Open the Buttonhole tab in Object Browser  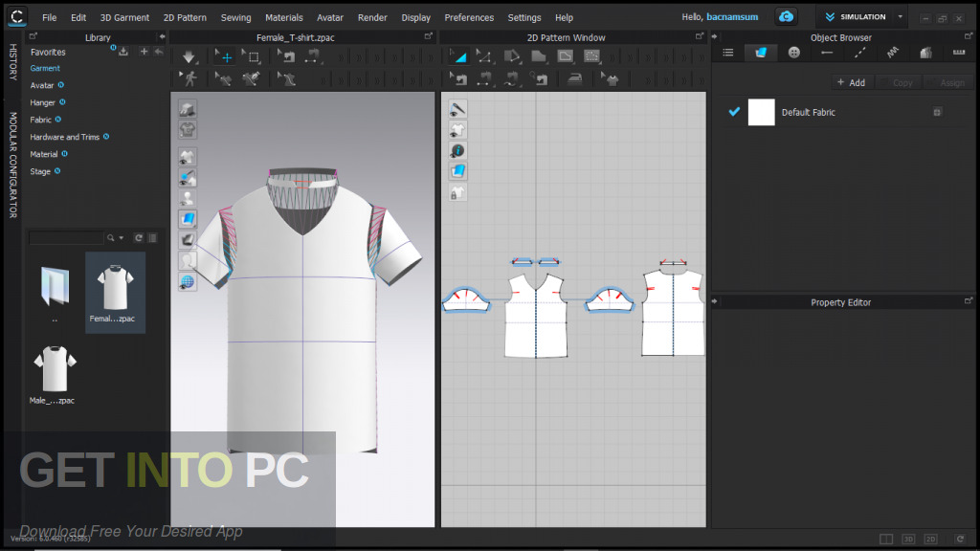tap(827, 54)
